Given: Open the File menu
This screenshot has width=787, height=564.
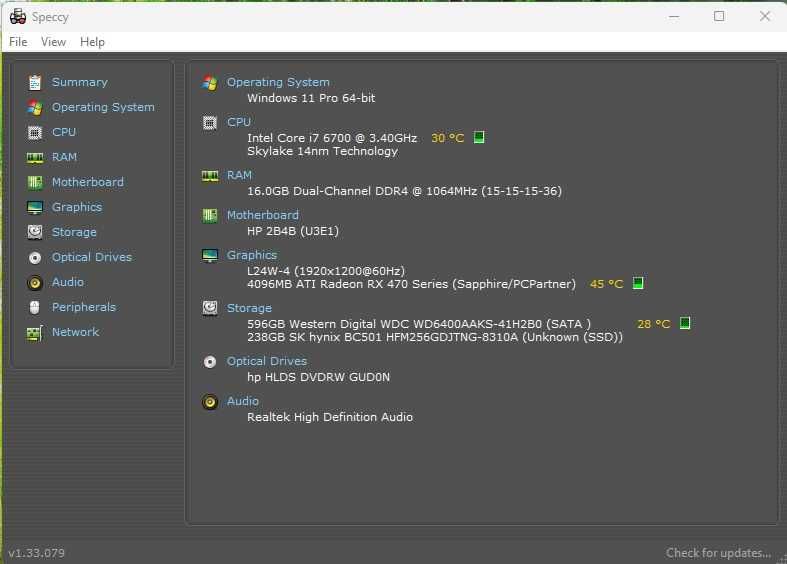Looking at the screenshot, I should tap(18, 42).
